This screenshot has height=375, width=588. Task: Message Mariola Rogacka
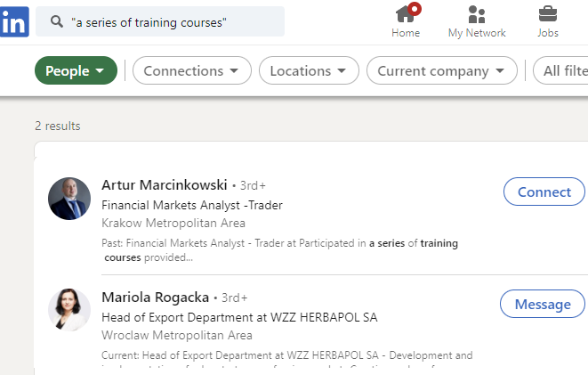tap(542, 304)
